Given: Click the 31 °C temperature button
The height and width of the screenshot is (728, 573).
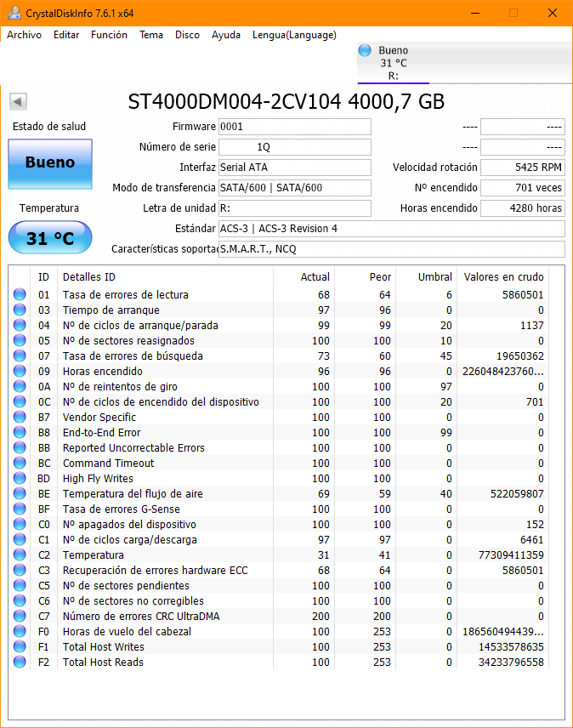Looking at the screenshot, I should [x=50, y=237].
